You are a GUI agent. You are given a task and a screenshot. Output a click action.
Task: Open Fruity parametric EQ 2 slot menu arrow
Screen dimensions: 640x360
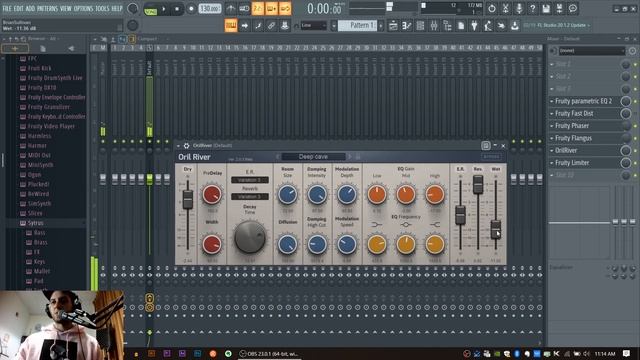(x=552, y=101)
